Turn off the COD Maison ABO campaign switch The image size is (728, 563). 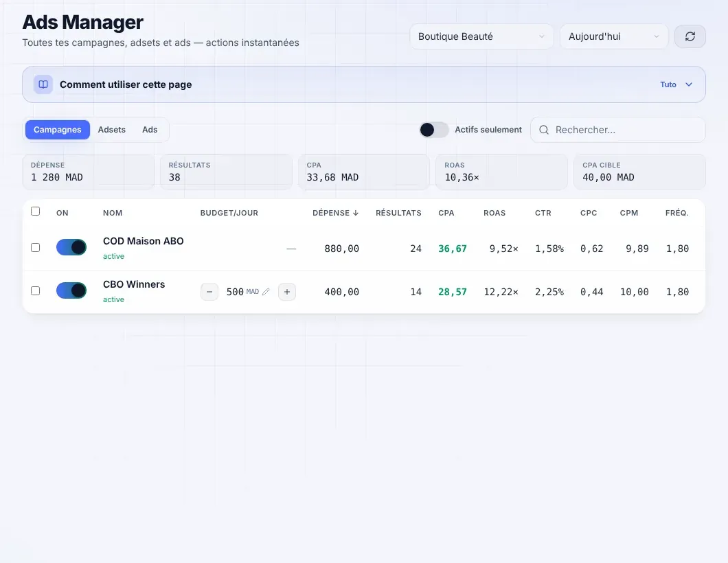(x=71, y=247)
